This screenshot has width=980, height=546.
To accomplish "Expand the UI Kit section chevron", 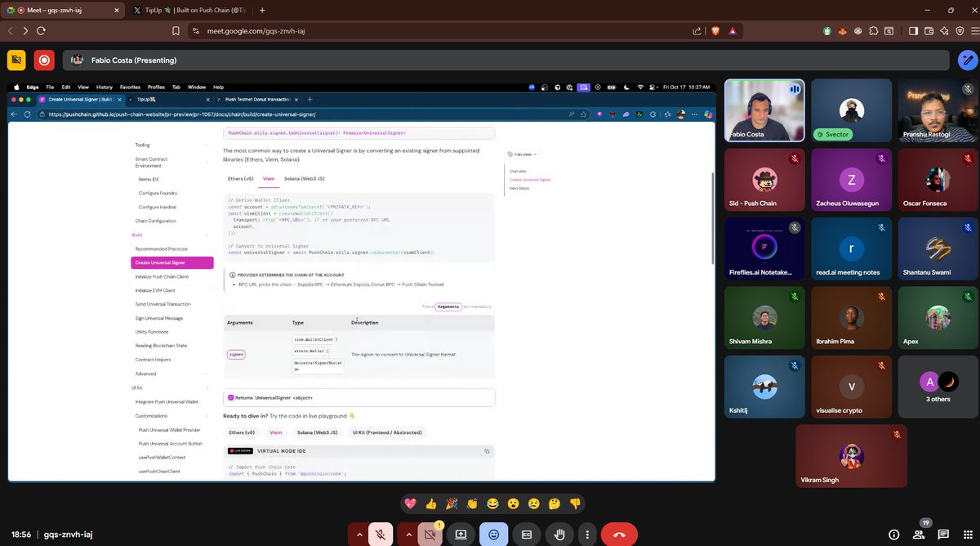I will click(207, 387).
